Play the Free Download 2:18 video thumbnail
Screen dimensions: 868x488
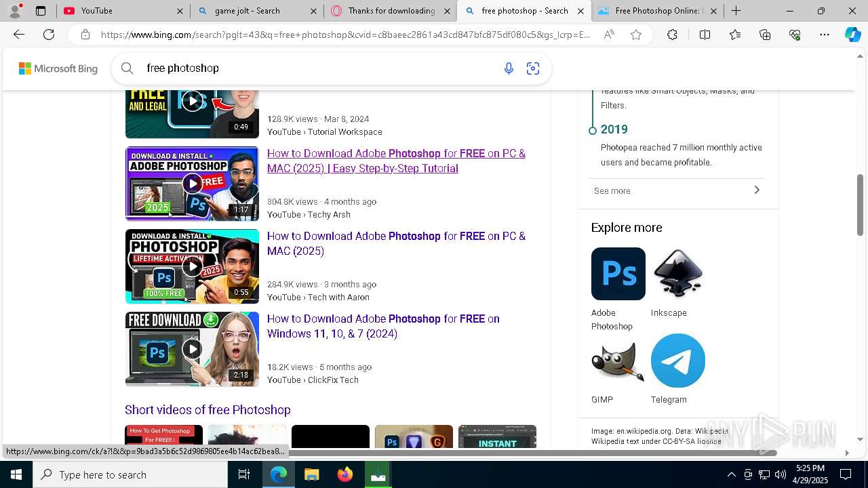[x=192, y=349]
